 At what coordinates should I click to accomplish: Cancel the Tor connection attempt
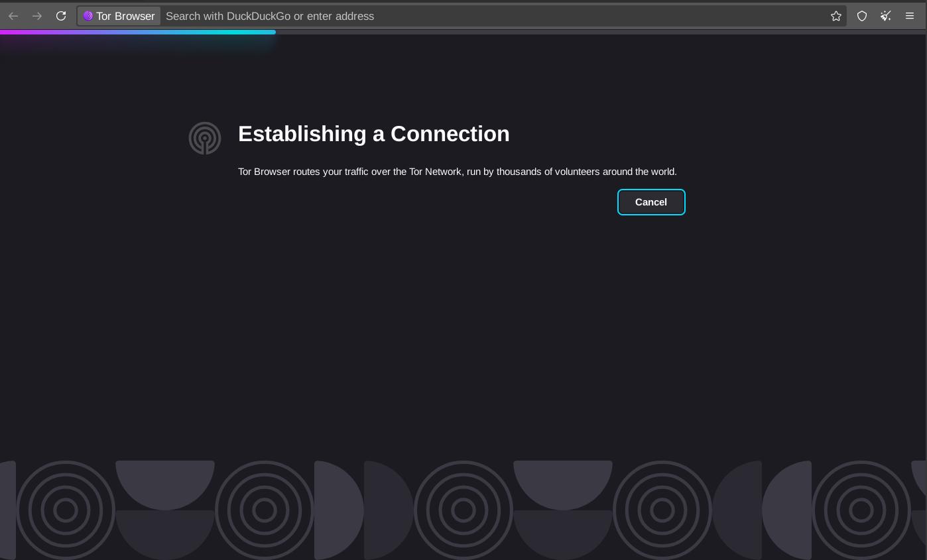click(651, 202)
